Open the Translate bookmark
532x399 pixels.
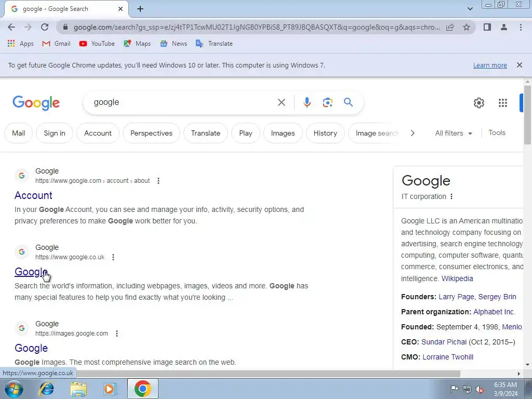(214, 44)
